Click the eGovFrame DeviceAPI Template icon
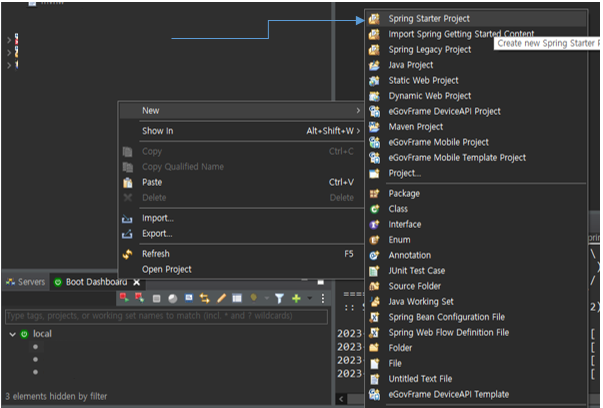The height and width of the screenshot is (408, 603). 374,394
